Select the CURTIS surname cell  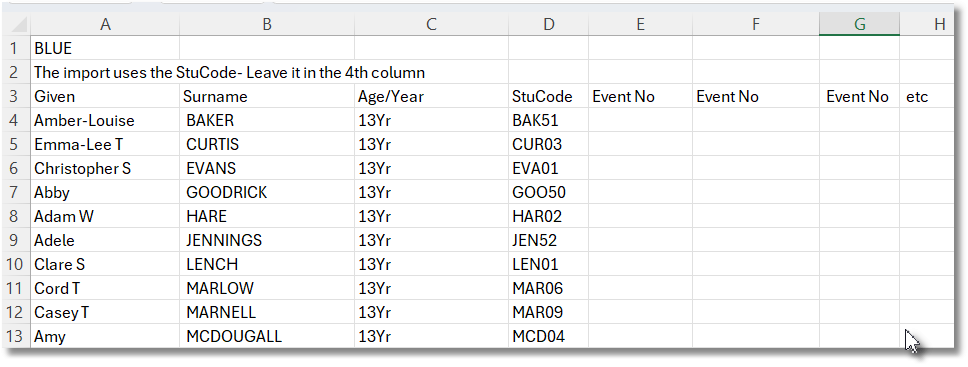pyautogui.click(x=267, y=144)
